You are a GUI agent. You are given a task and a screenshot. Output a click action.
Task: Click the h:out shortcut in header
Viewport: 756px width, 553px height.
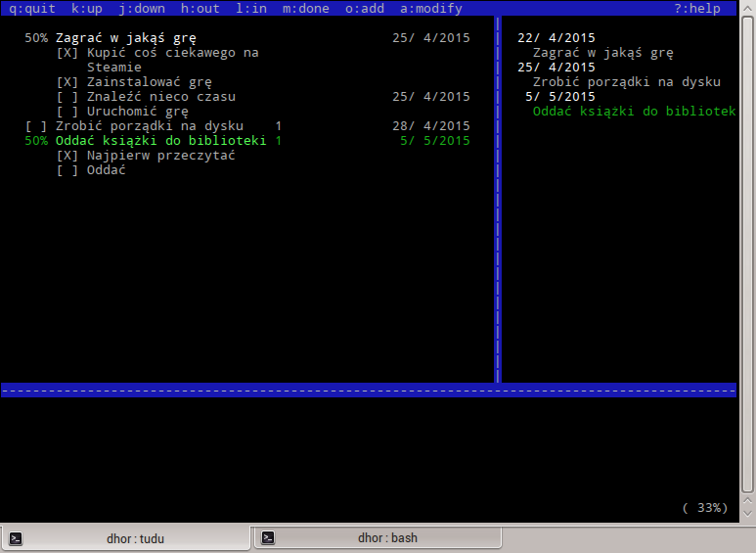click(200, 8)
